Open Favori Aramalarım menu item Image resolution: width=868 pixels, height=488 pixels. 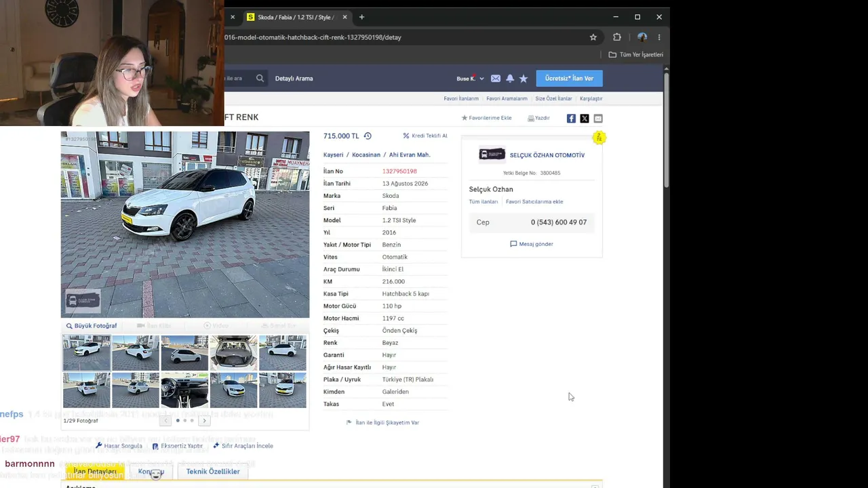pyautogui.click(x=507, y=99)
